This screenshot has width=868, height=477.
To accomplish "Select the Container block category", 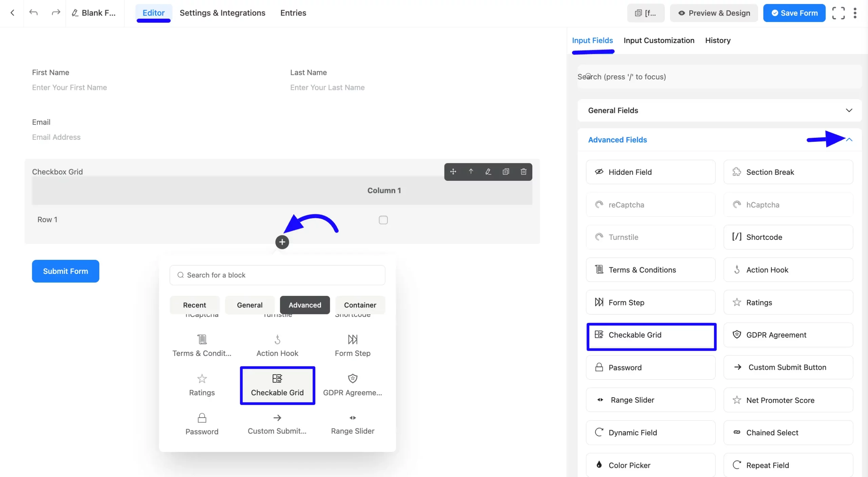I will [x=360, y=305].
